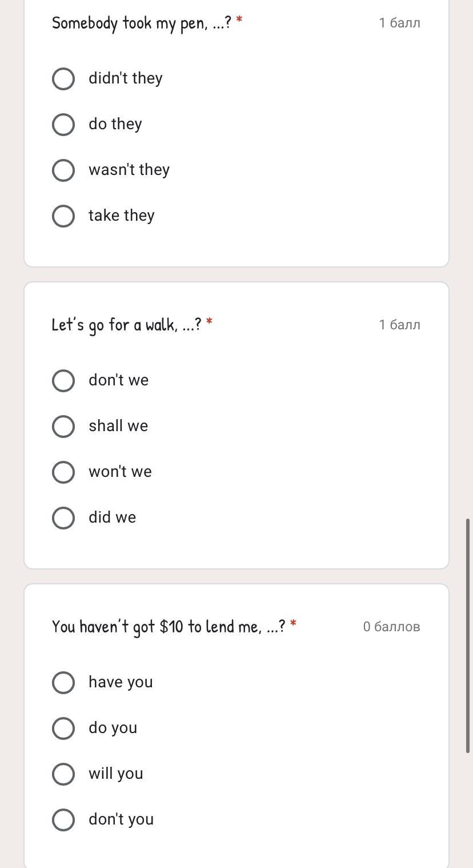Click the "You haven't got $10" question title

(x=169, y=627)
